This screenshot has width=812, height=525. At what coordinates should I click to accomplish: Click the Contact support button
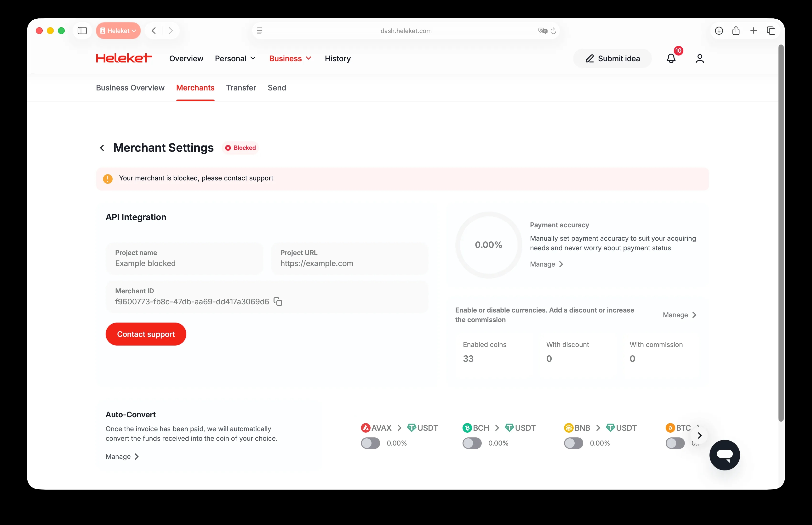pos(146,334)
